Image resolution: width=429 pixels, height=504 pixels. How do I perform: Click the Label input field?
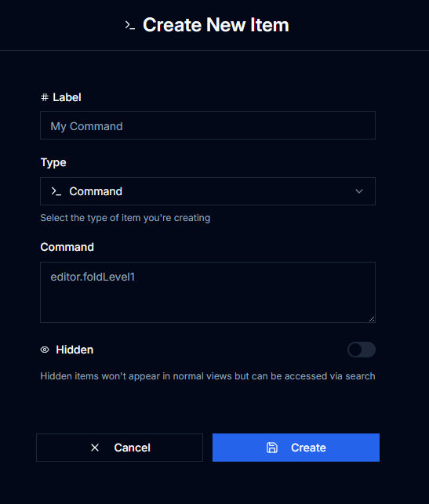click(x=208, y=125)
